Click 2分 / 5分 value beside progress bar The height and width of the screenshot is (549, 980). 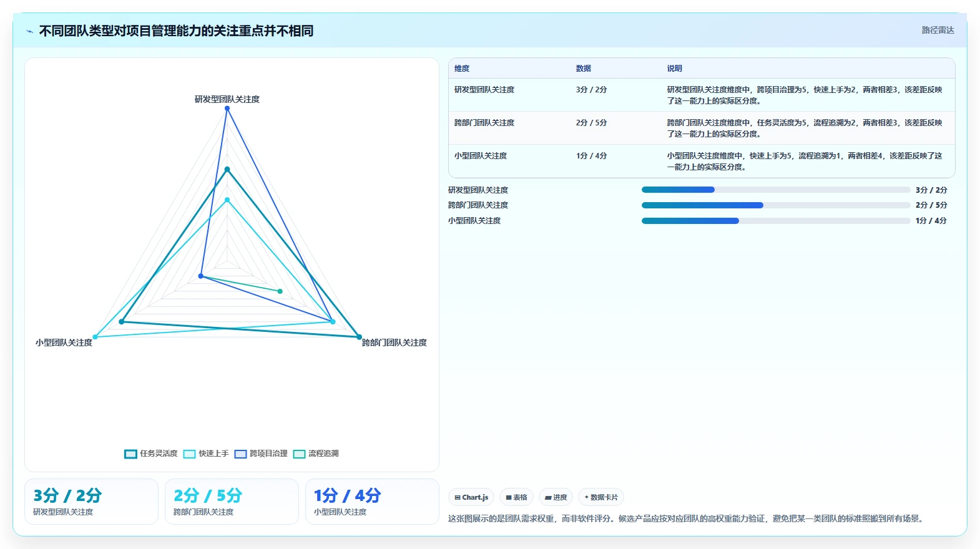click(931, 205)
